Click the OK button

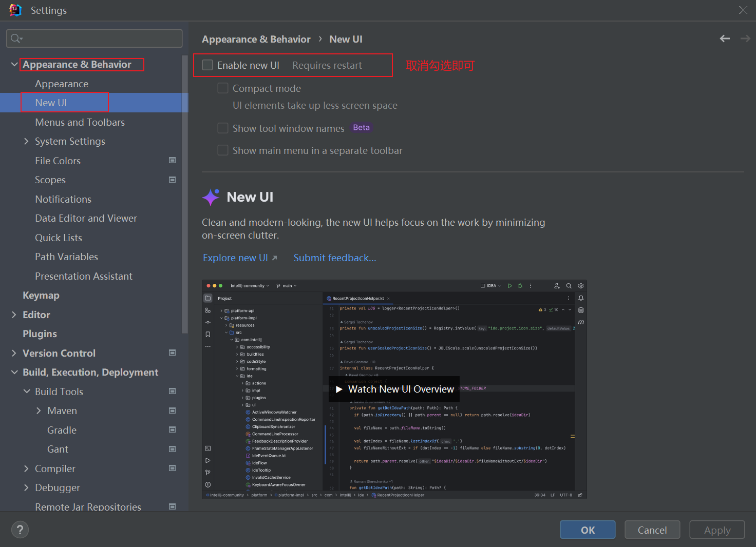tap(588, 530)
